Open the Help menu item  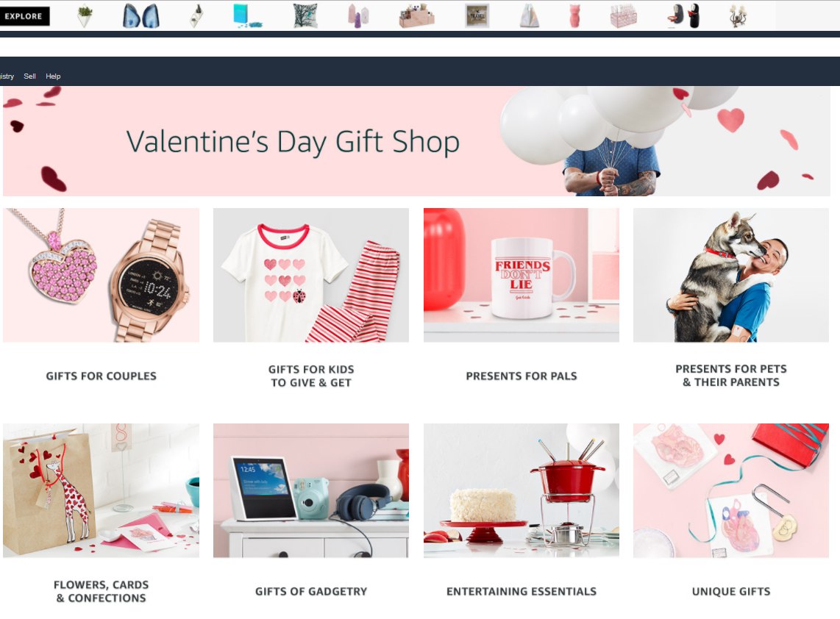53,76
